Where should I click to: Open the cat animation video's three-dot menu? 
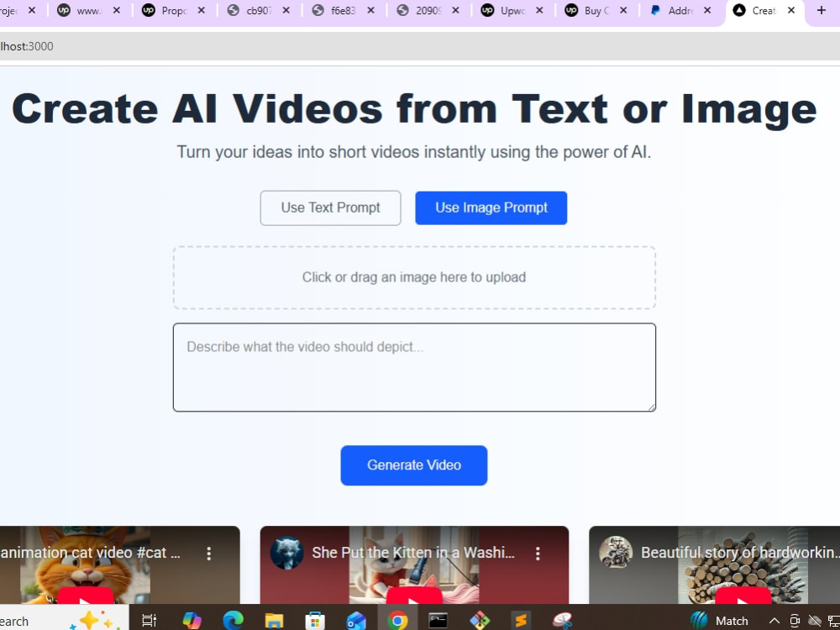click(x=209, y=554)
